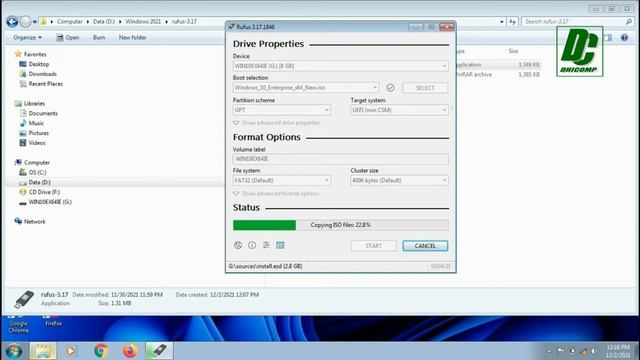Viewport: 640px width, 360px height.
Task: Click the SELECT button in Rufus
Action: point(425,88)
